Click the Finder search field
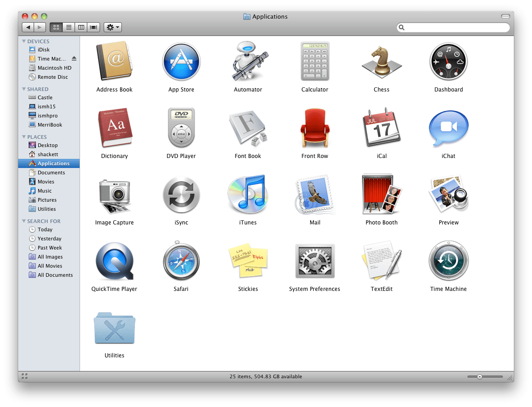Screen dimensions: 532x407 click(453, 27)
